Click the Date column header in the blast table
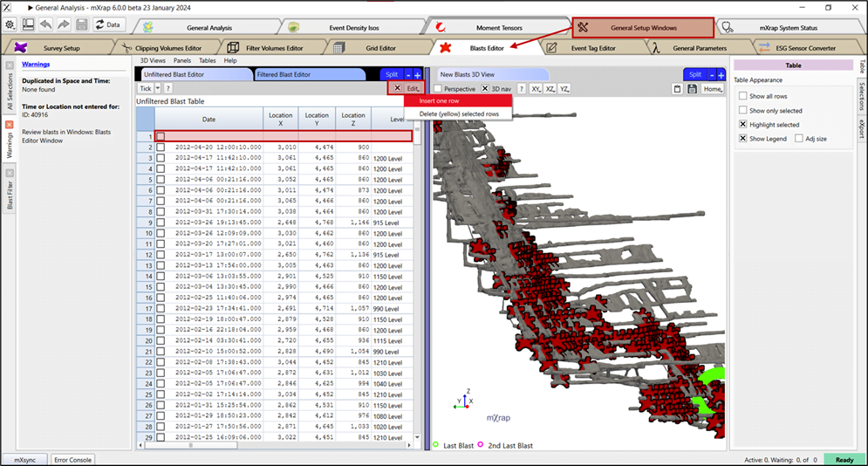This screenshot has height=466, width=868. coord(208,119)
